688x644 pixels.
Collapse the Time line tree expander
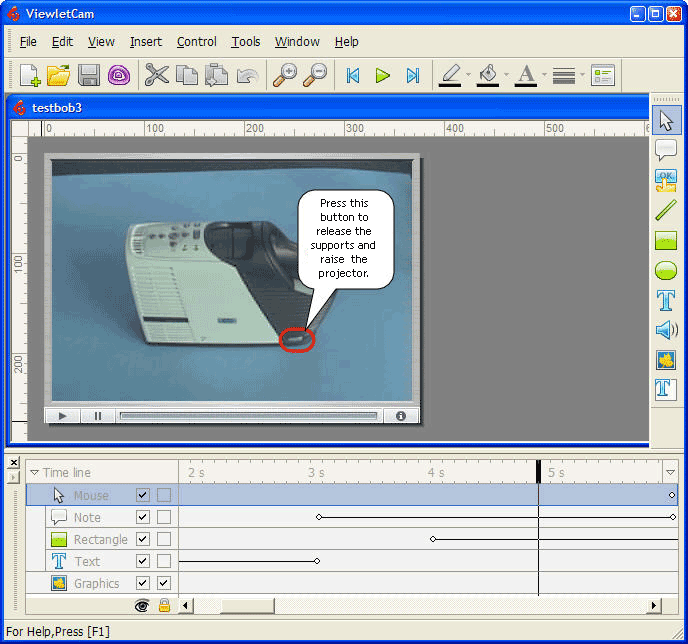point(34,473)
